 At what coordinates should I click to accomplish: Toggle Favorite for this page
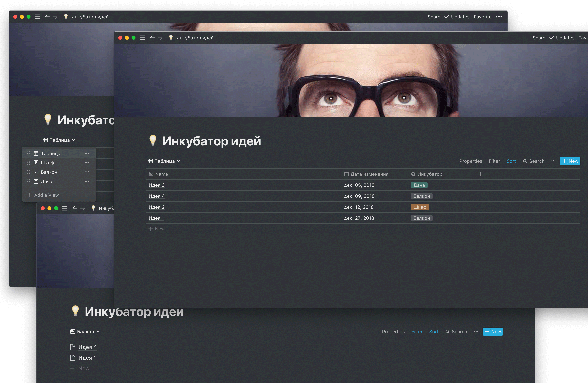point(482,17)
